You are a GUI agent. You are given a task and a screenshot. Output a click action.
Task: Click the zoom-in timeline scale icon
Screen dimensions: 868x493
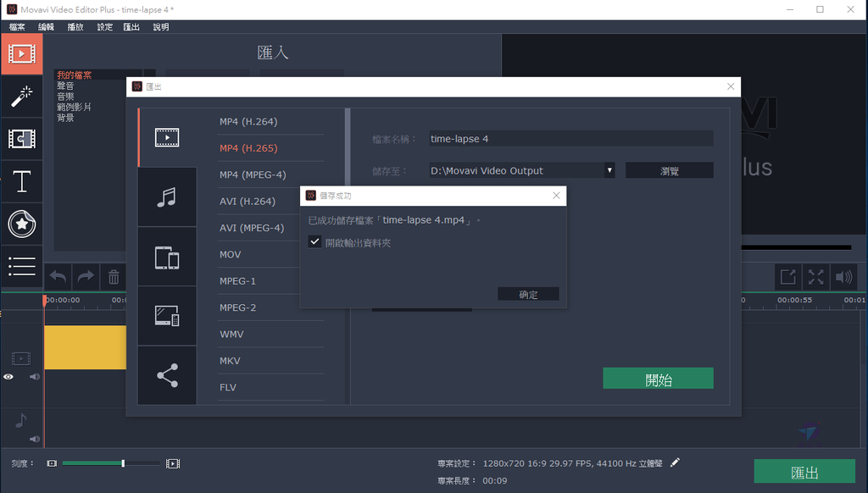173,463
